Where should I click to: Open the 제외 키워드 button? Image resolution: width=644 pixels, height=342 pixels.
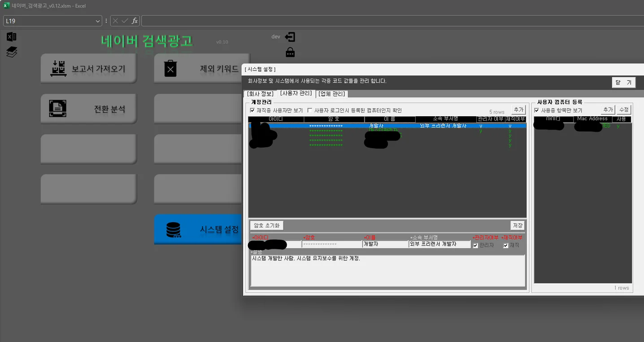[x=197, y=68]
